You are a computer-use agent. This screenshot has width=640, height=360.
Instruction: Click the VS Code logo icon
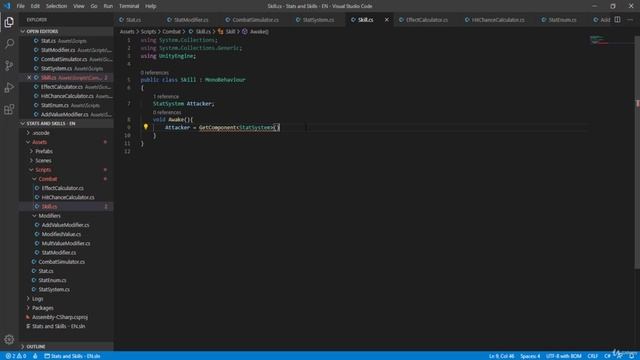(7, 6)
